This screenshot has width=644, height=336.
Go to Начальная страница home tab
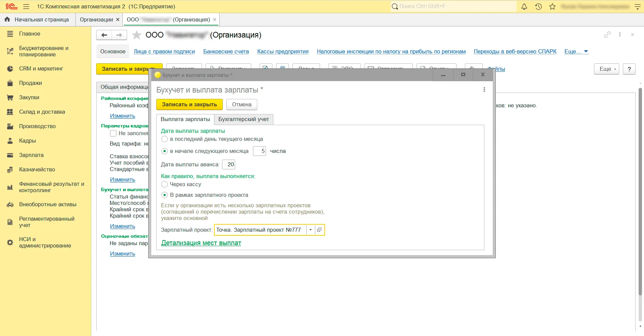pos(38,20)
